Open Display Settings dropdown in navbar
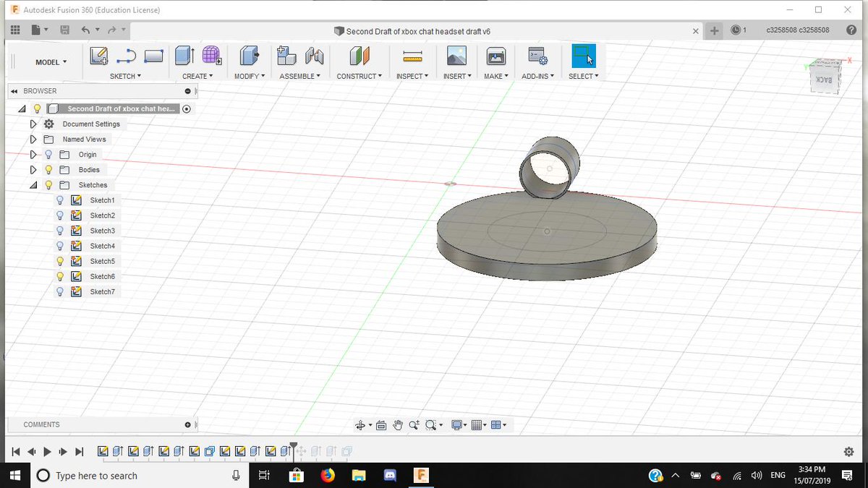The height and width of the screenshot is (488, 868). click(459, 425)
